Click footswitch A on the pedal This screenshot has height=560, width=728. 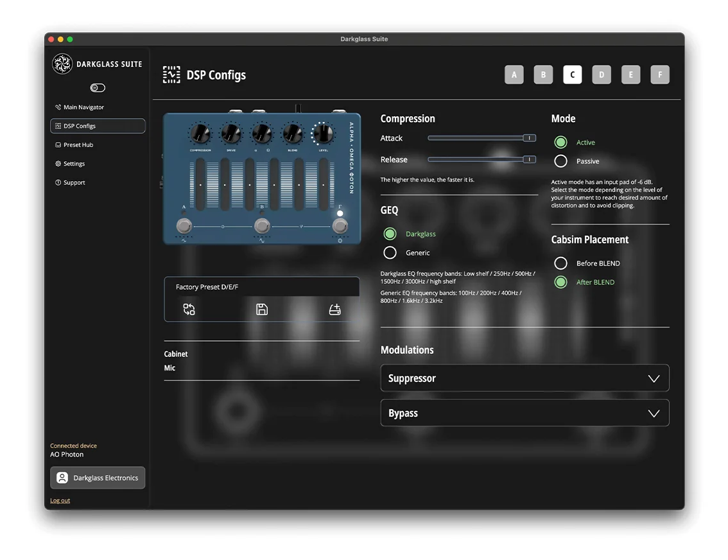click(184, 226)
